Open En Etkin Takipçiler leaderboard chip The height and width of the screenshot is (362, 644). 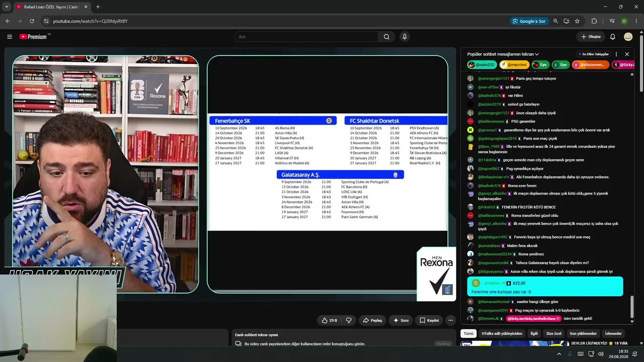click(x=593, y=54)
